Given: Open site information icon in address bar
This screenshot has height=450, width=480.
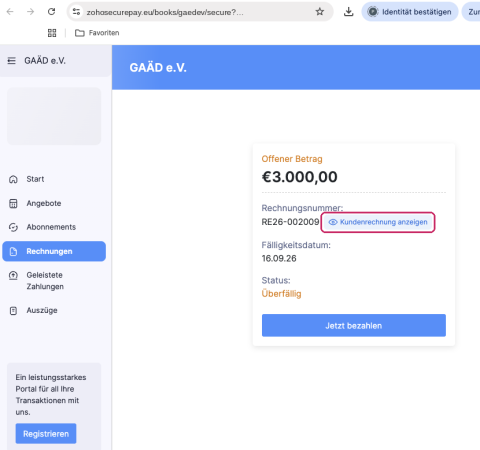Looking at the screenshot, I should click(x=76, y=12).
